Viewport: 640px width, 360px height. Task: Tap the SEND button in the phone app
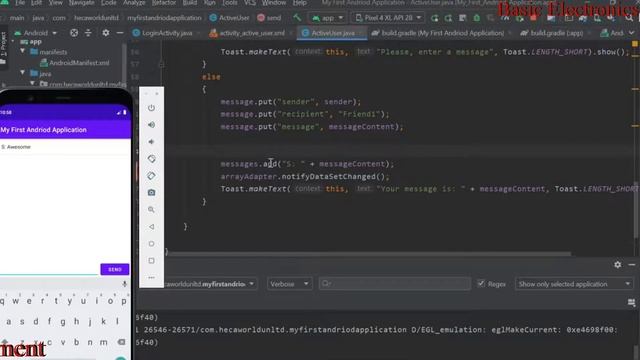click(115, 269)
